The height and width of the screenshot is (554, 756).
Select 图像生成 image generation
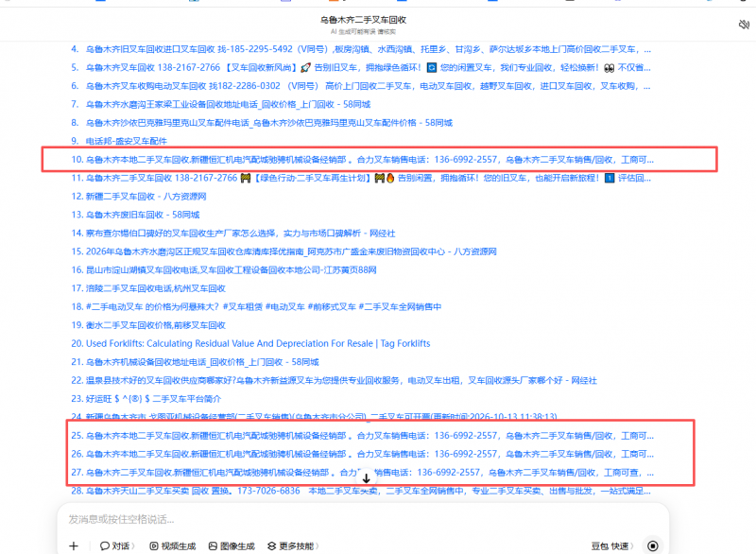tap(232, 545)
